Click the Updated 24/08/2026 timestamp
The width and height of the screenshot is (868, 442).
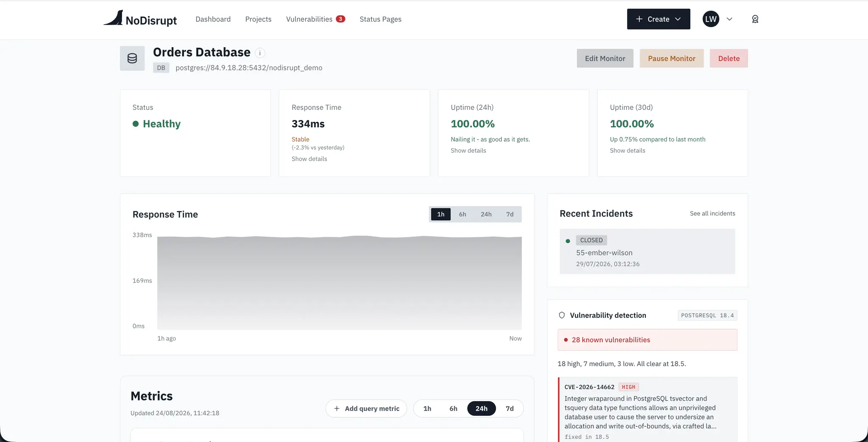(x=175, y=413)
